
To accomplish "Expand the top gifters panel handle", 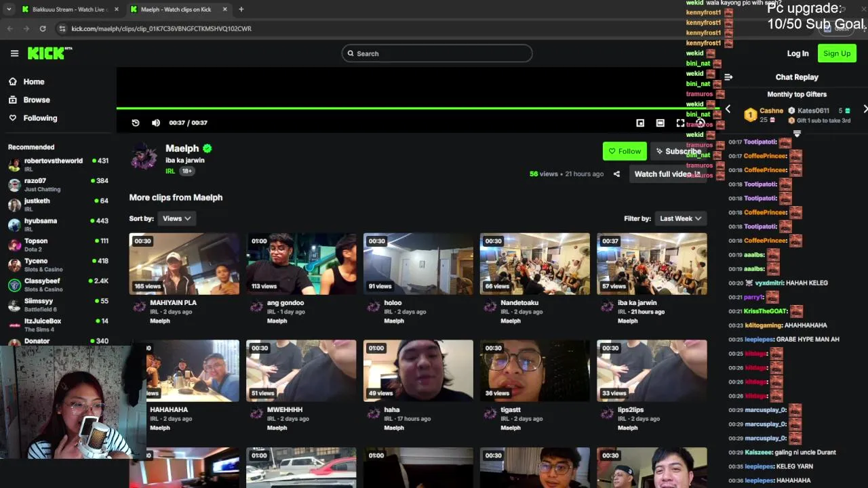I will click(x=797, y=134).
